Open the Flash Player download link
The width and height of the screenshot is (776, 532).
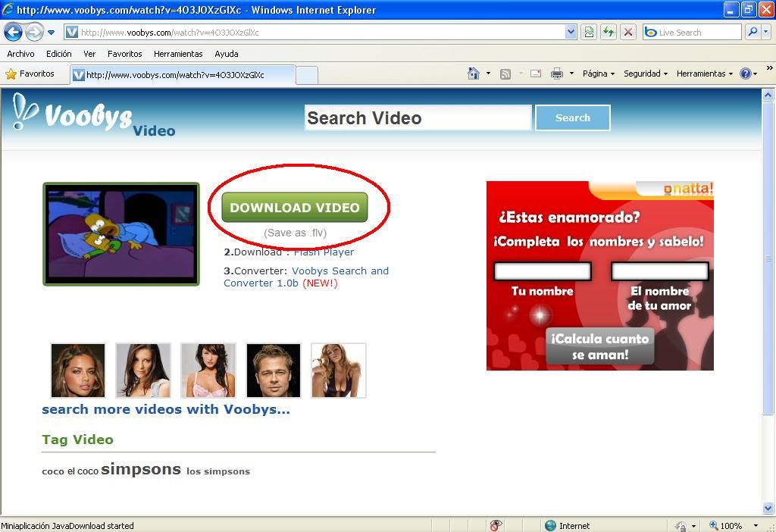(324, 252)
